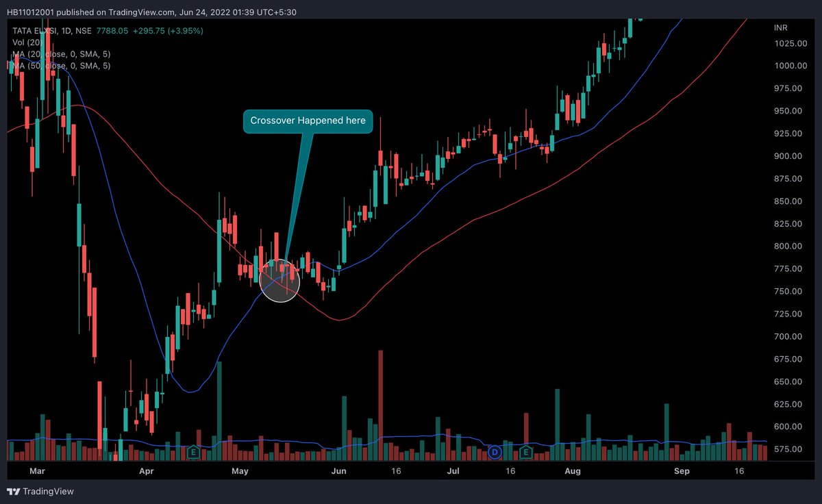The width and height of the screenshot is (822, 504).
Task: Click the Jun label on the time axis
Action: point(338,471)
